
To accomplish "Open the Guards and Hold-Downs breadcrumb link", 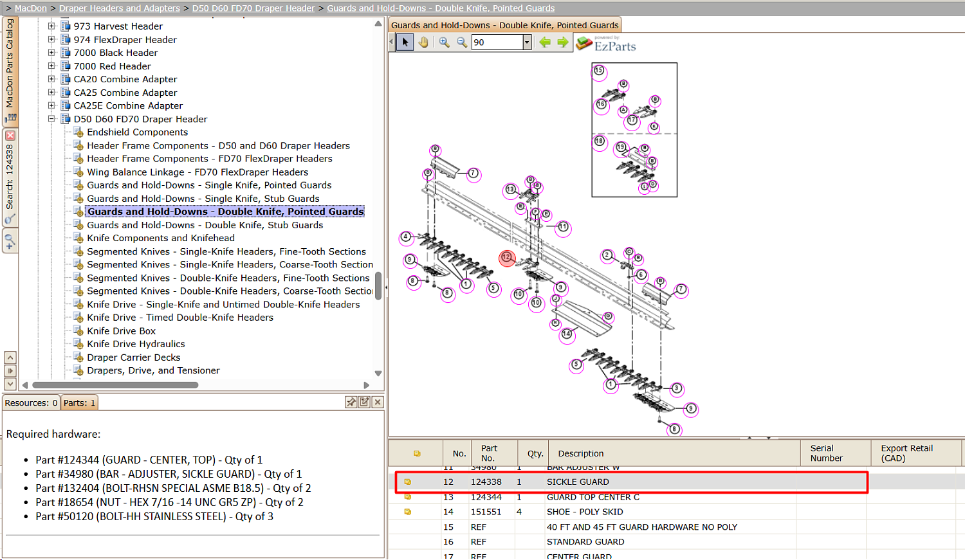I will (x=441, y=8).
